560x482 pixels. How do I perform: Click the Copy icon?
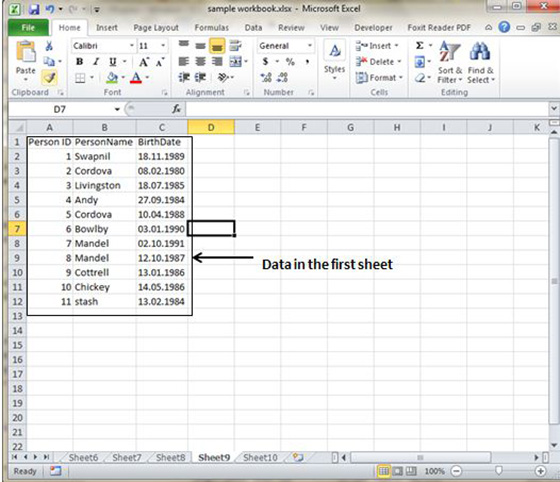pos(49,61)
